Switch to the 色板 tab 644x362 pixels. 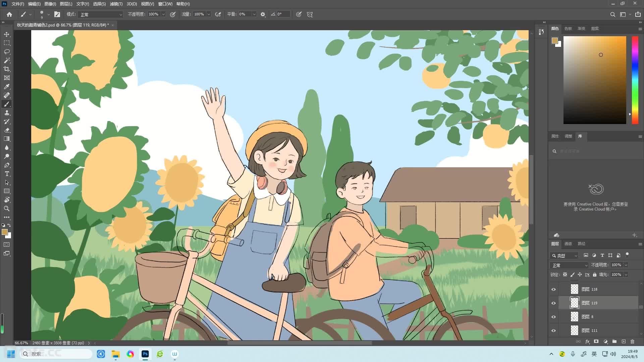point(568,28)
